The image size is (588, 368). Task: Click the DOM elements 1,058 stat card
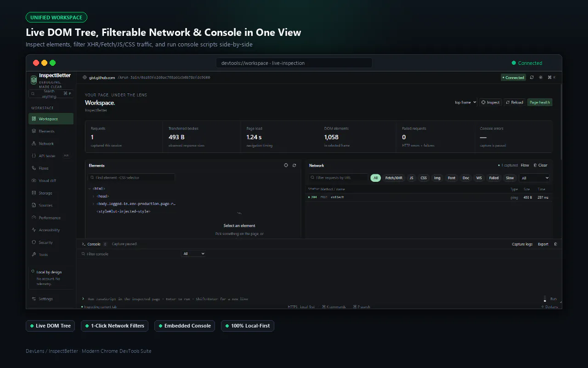pos(357,137)
